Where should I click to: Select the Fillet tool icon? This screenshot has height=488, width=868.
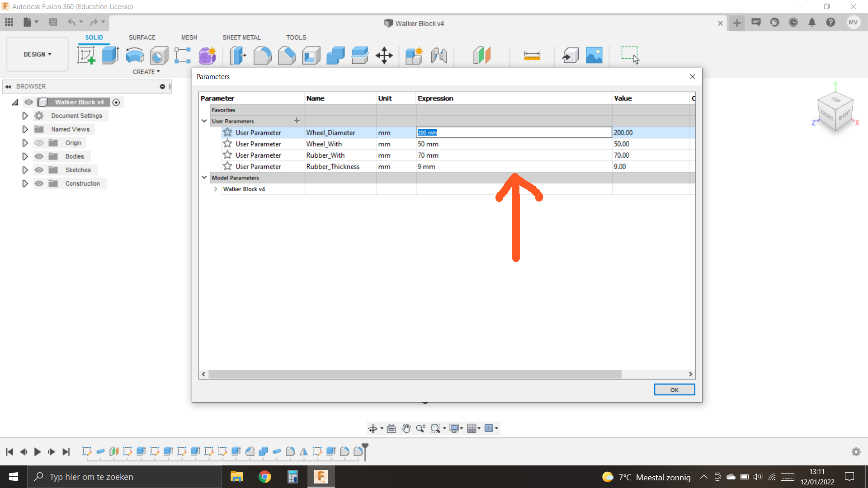262,56
